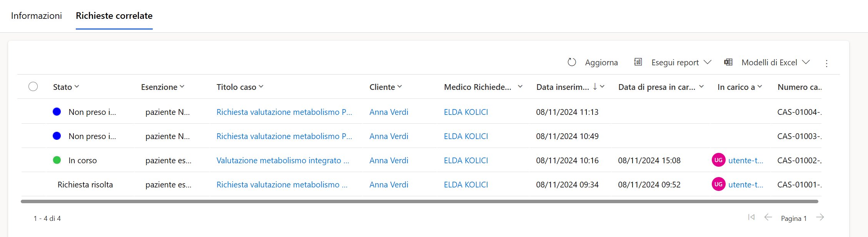Click the UG avatar in CAS-01002 row
The image size is (868, 237).
718,160
